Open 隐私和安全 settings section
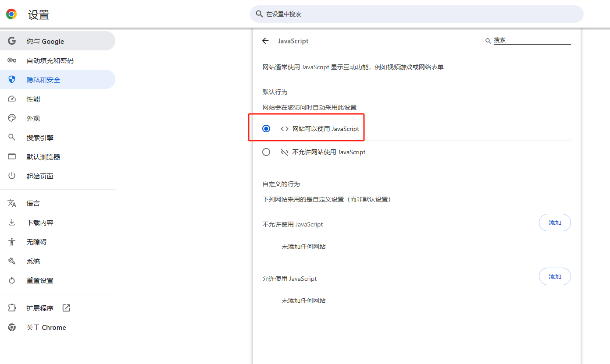The width and height of the screenshot is (610, 364). coord(57,80)
